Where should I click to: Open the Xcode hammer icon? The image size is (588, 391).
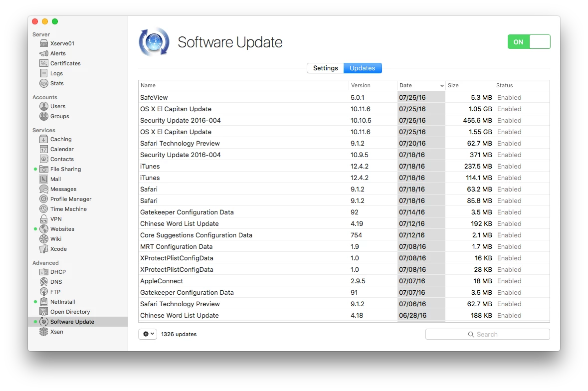click(44, 249)
